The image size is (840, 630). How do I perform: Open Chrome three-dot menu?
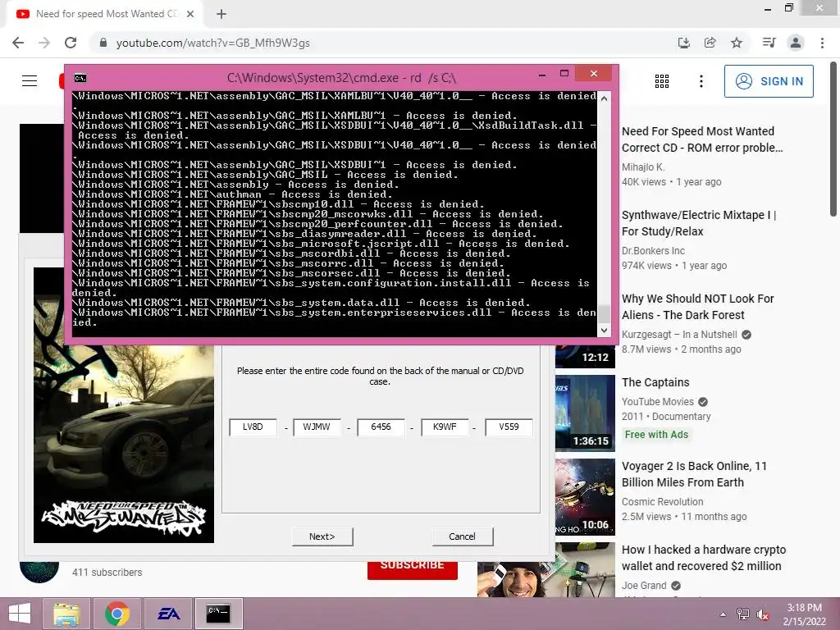point(822,43)
